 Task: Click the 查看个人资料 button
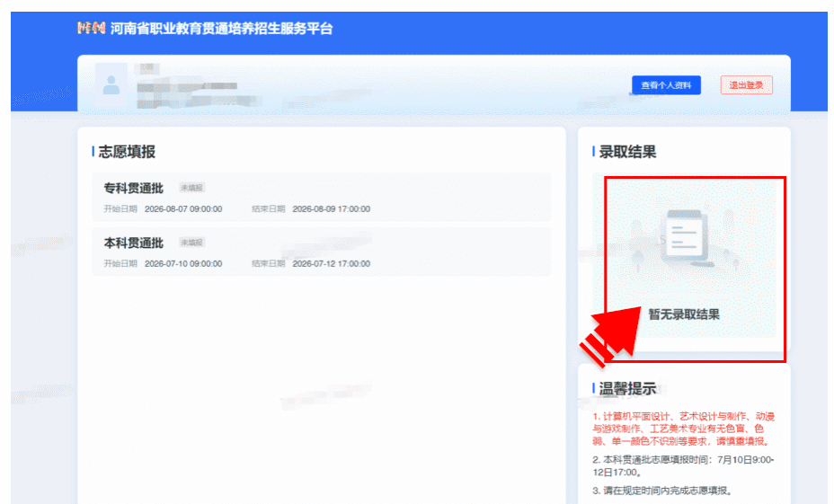[666, 85]
